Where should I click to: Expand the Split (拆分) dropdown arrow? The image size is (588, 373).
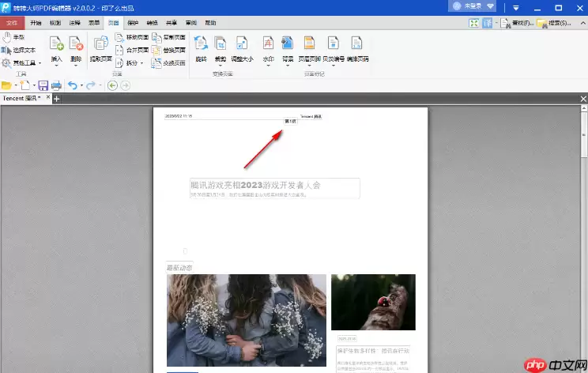141,63
